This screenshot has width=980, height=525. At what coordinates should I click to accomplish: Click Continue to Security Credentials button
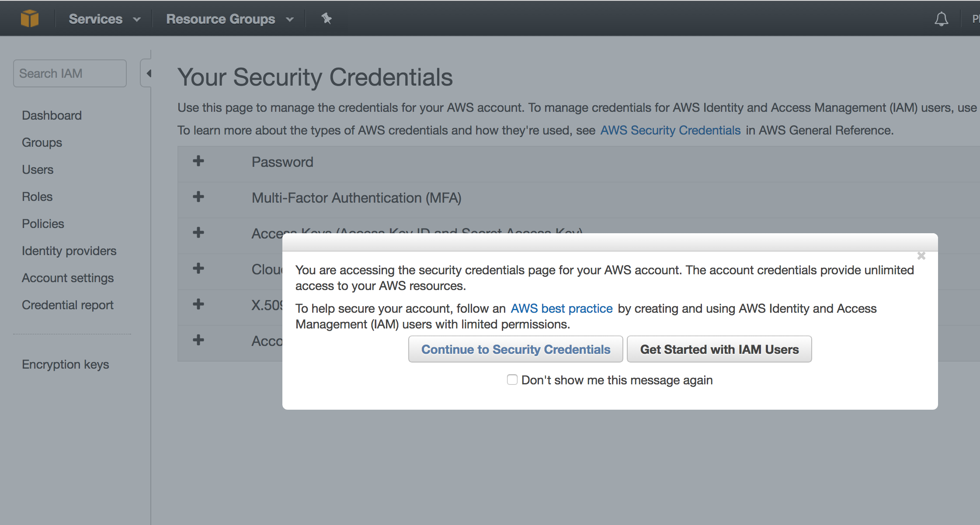(x=515, y=349)
